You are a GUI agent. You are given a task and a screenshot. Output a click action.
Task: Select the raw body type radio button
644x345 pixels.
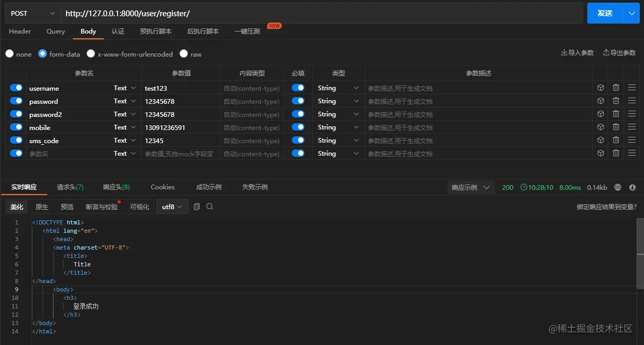[x=184, y=53]
